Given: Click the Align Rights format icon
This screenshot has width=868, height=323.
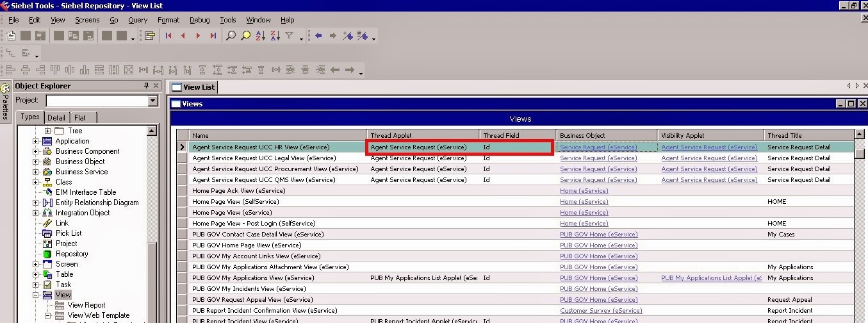Looking at the screenshot, I should (40, 70).
